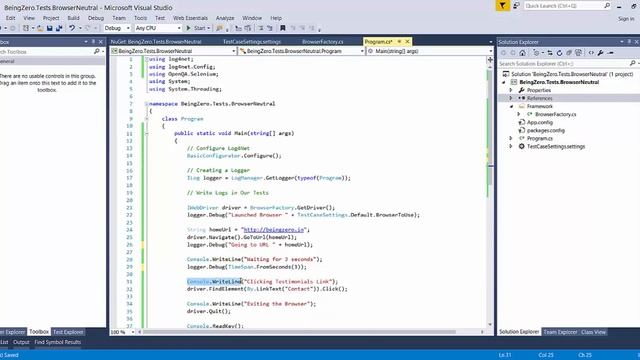This screenshot has height=360, width=640.
Task: Click View Code icon in Solution Explorer toolbar
Action: pos(591,53)
